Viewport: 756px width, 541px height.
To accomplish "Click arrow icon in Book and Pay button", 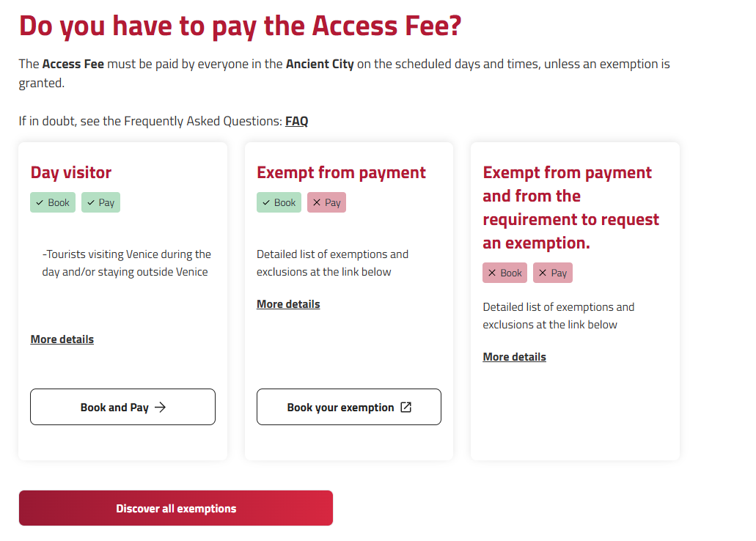I will pyautogui.click(x=161, y=408).
